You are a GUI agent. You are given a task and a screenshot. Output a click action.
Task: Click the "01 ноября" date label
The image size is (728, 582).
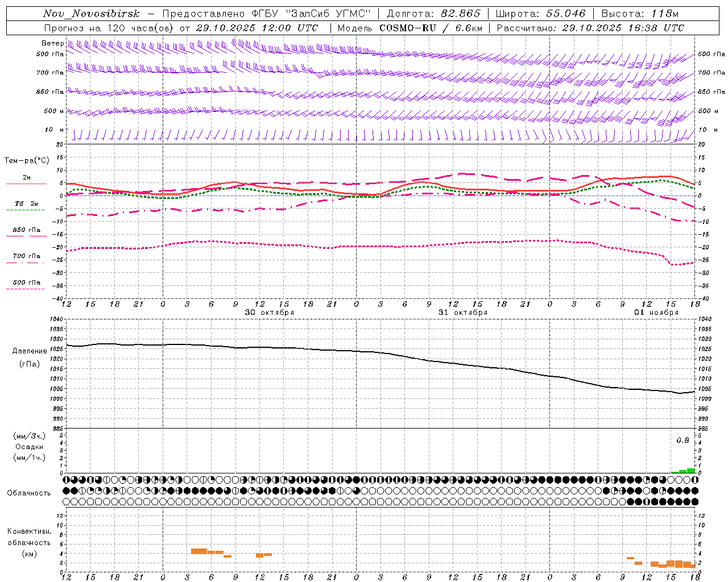pyautogui.click(x=656, y=313)
